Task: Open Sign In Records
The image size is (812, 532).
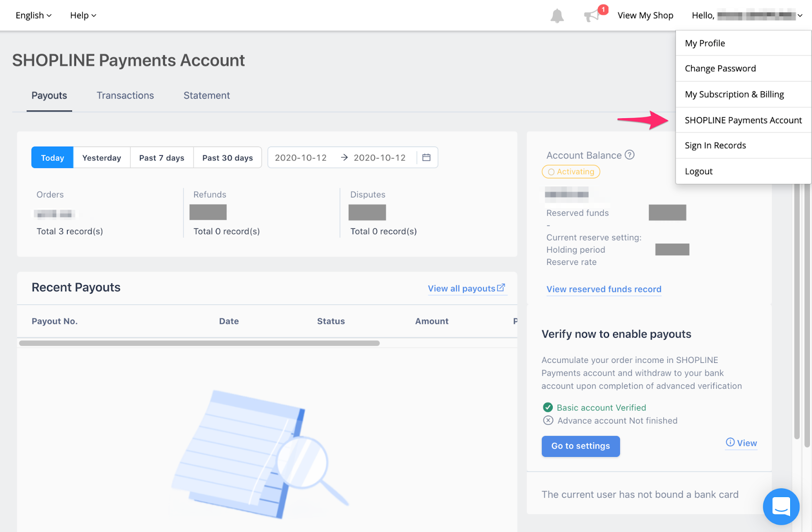Action: point(743,146)
